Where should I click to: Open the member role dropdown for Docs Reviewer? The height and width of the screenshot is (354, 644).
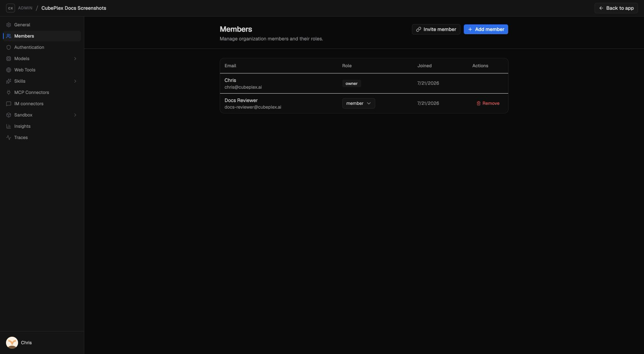(358, 103)
